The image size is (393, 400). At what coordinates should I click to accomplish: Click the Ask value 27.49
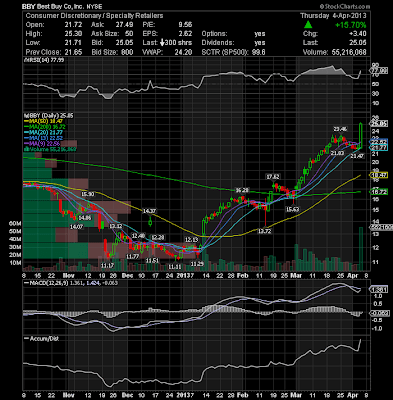(x=125, y=25)
